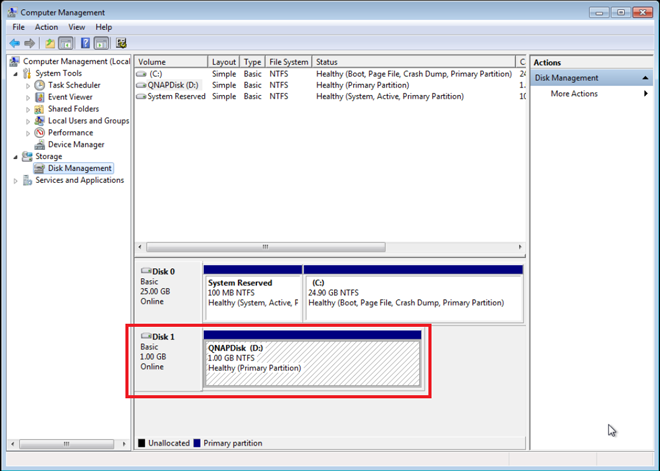Expand Local Users and Groups node
660x471 pixels.
pos(28,121)
